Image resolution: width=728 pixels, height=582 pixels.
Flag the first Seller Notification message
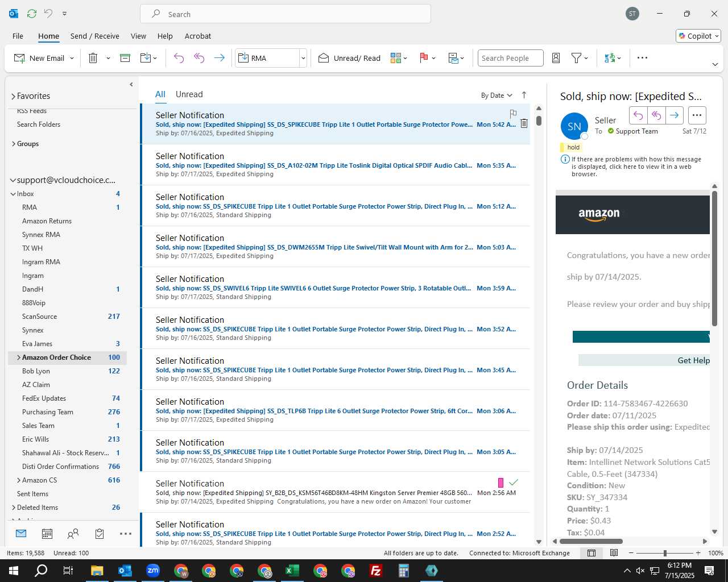coord(513,114)
